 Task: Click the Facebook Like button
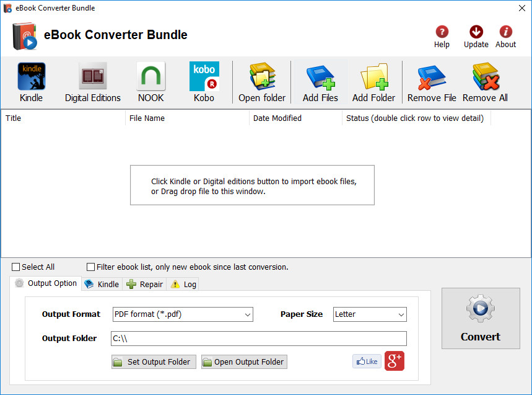click(x=367, y=362)
